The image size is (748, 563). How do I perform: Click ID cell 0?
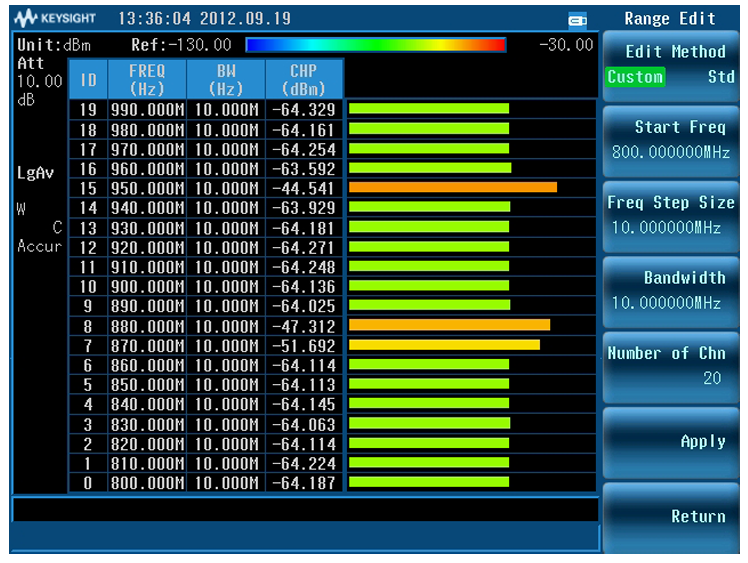(88, 483)
